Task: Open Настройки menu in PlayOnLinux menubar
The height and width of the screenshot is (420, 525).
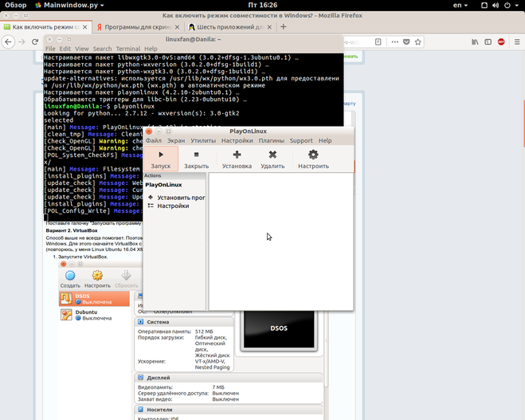Action: point(237,141)
